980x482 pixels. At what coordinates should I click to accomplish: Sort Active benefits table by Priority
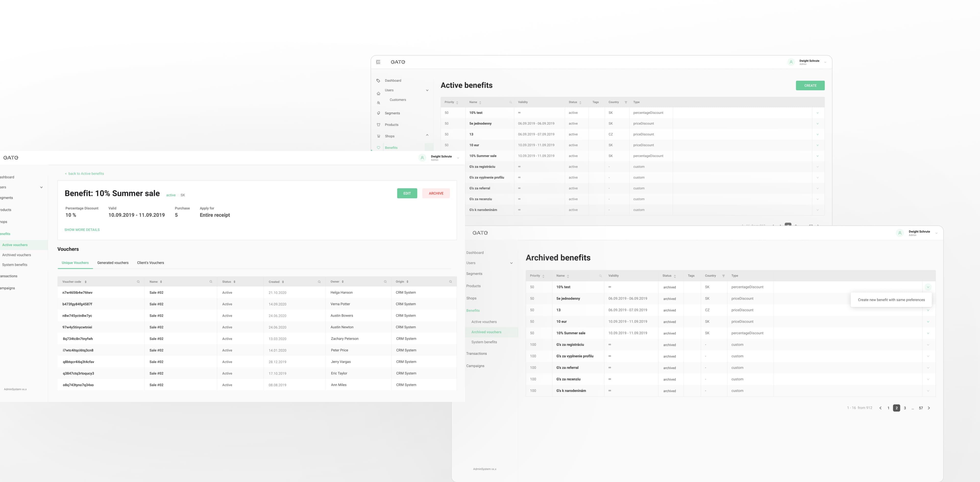pyautogui.click(x=457, y=102)
